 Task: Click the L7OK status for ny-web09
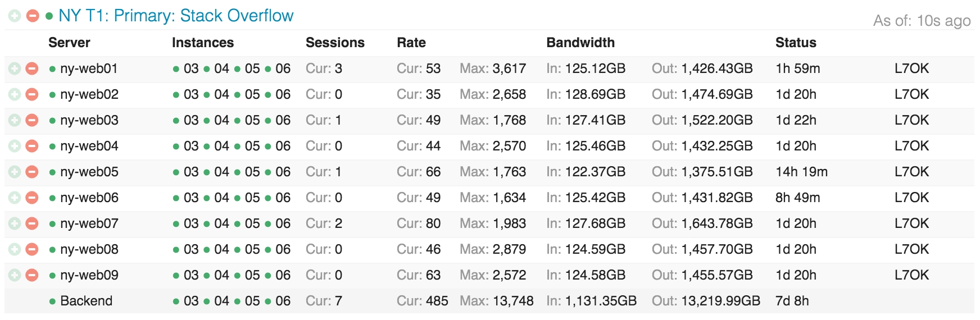(911, 275)
